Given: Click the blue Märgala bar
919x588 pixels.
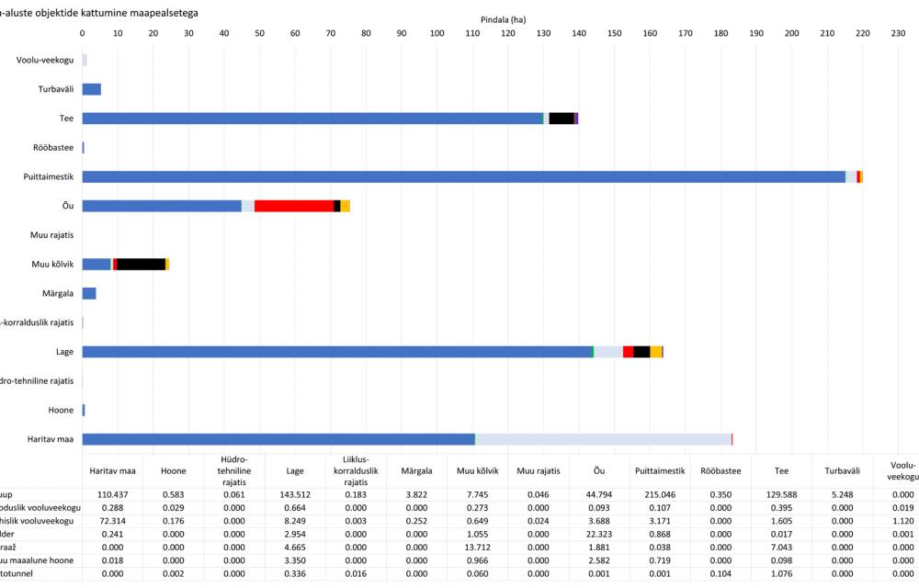Looking at the screenshot, I should click(89, 293).
